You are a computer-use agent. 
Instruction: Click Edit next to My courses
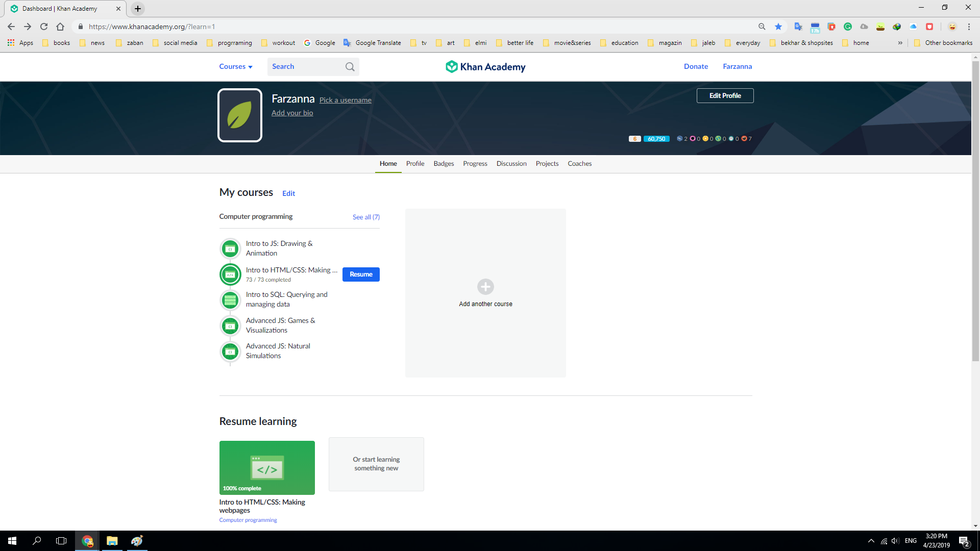[288, 193]
